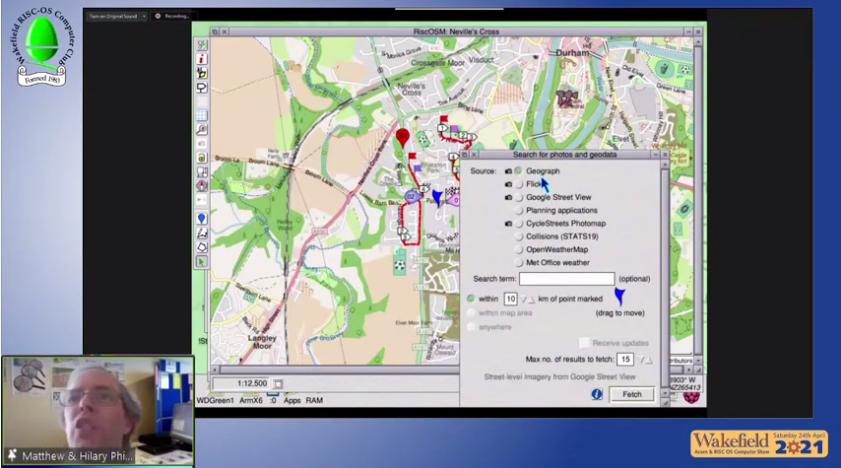The image size is (841, 468).
Task: Increase the km distance stepper
Action: (x=531, y=299)
